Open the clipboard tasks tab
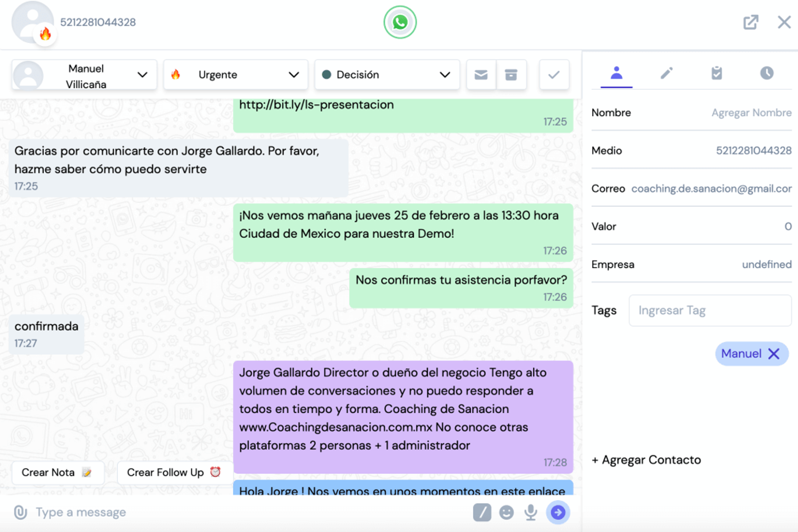Image resolution: width=798 pixels, height=532 pixels. click(x=717, y=73)
